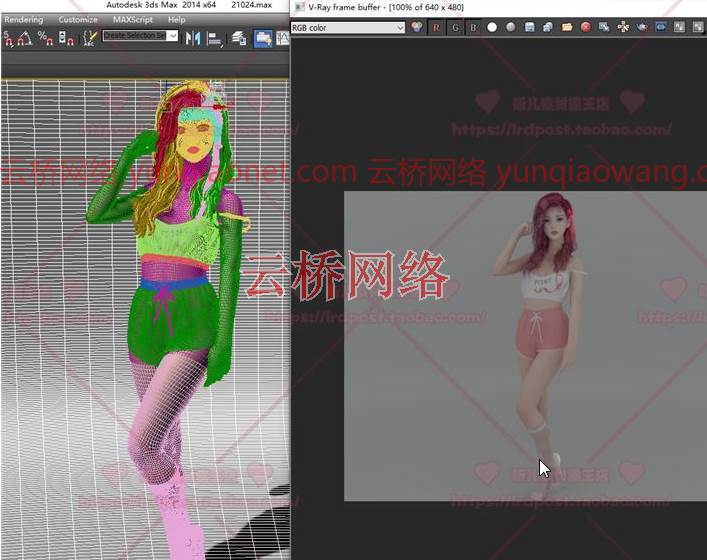Viewport: 707px width, 560px height.
Task: Switch to RGB channel with the tricolor icon
Action: [x=417, y=27]
